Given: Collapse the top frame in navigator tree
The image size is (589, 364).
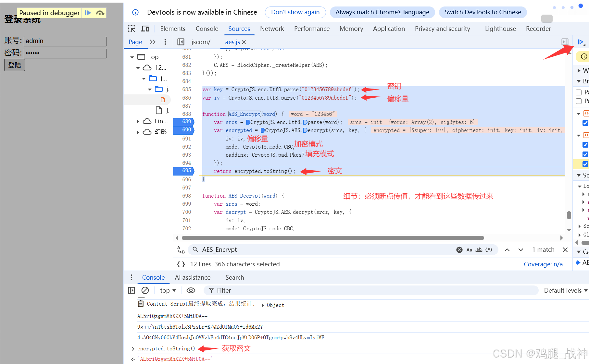Looking at the screenshot, I should click(132, 57).
